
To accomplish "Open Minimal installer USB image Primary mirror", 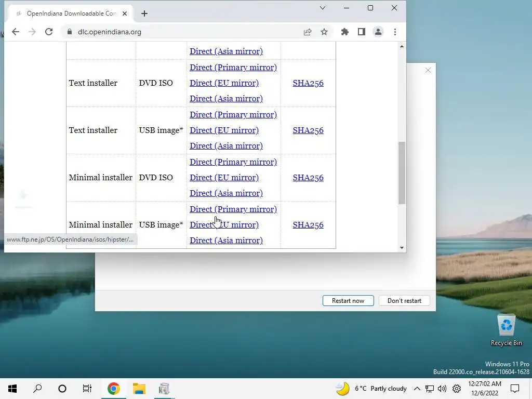I will pos(233,209).
